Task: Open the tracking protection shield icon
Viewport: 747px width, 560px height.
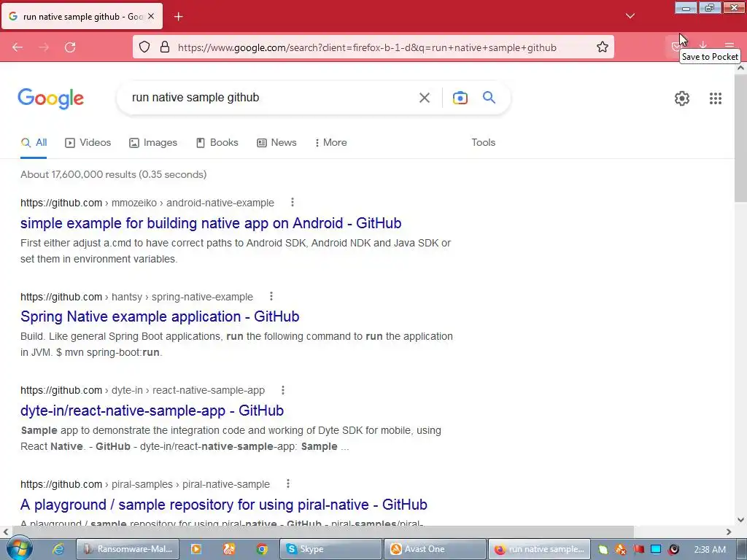Action: tap(144, 47)
